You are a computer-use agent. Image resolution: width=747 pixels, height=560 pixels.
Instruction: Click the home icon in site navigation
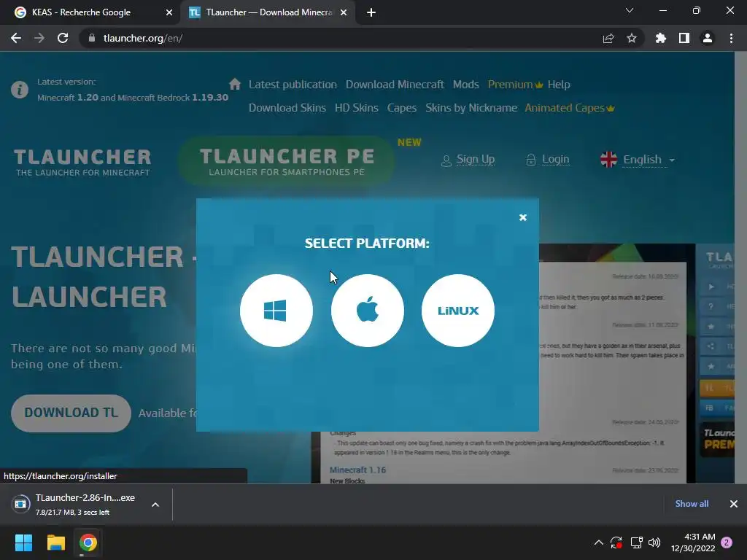(235, 85)
